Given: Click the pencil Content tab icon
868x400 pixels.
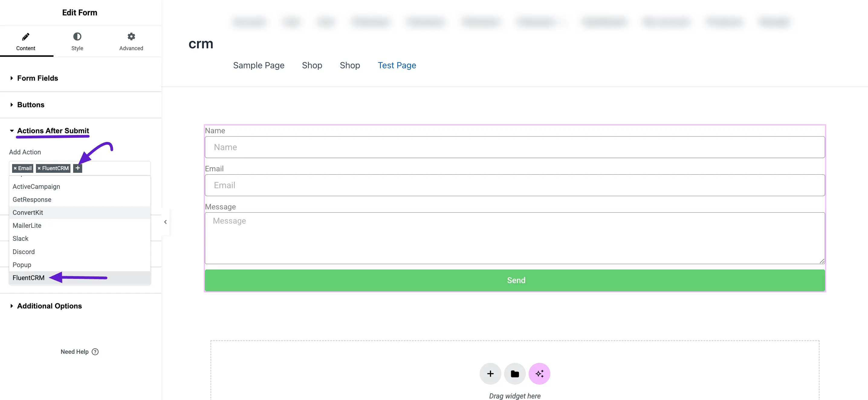Looking at the screenshot, I should point(26,36).
